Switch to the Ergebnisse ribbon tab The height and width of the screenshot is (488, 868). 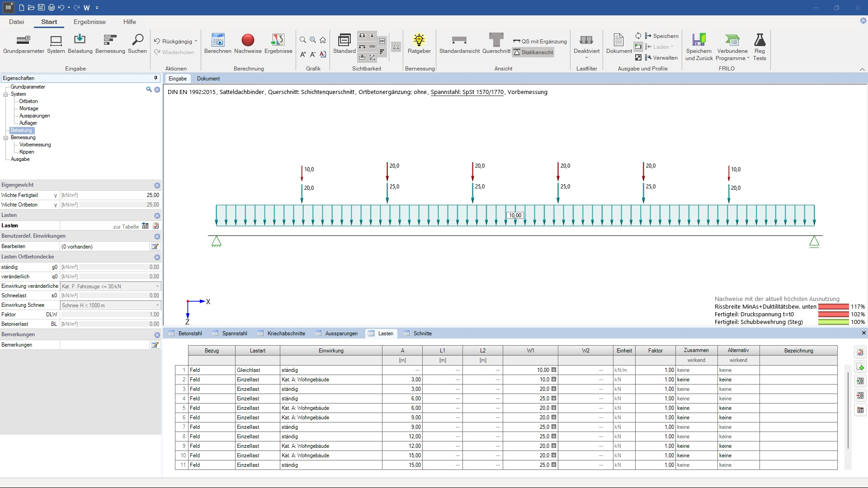click(90, 22)
